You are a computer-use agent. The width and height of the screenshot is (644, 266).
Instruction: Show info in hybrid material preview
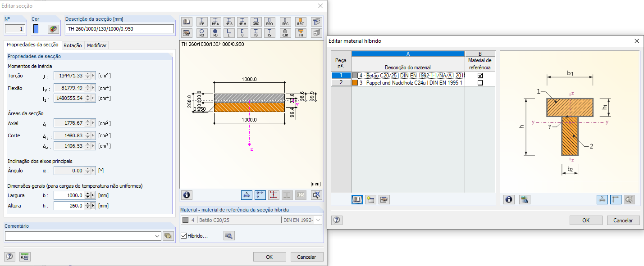509,199
